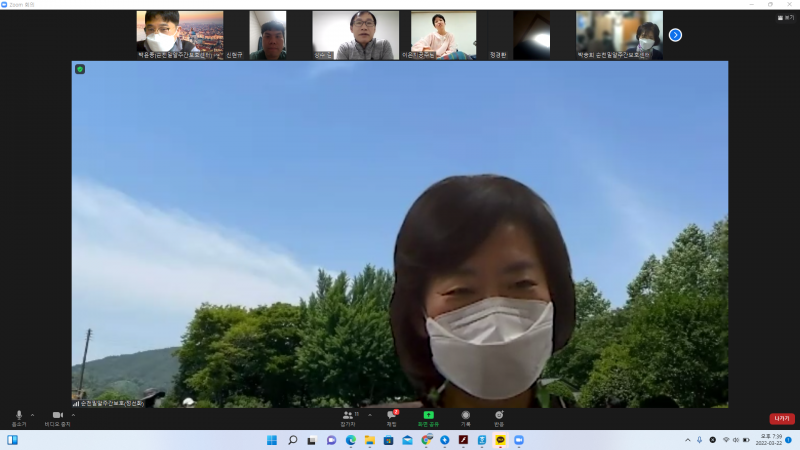Viewport: 800px width, 450px height.
Task: Open the Teams Chat taskbar icon
Action: point(331,440)
